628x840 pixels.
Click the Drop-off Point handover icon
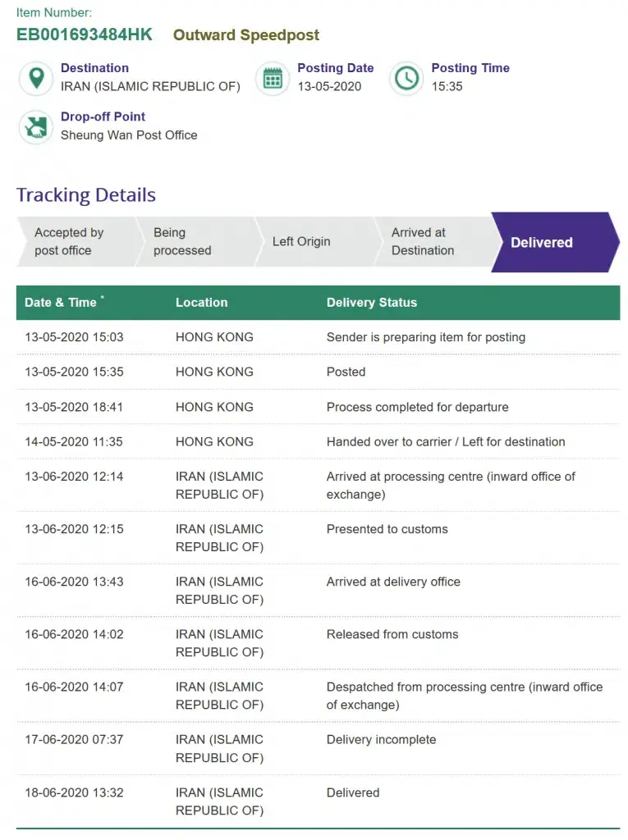[x=36, y=127]
